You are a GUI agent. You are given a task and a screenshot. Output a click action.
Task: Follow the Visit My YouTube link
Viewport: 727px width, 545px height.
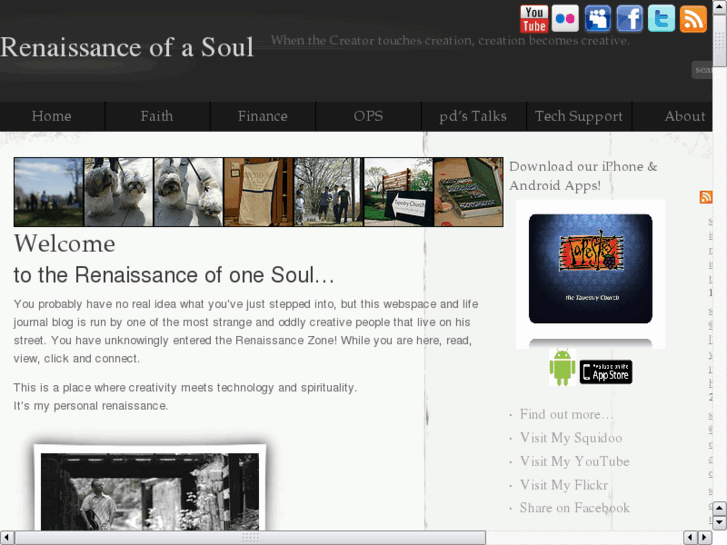[574, 462]
